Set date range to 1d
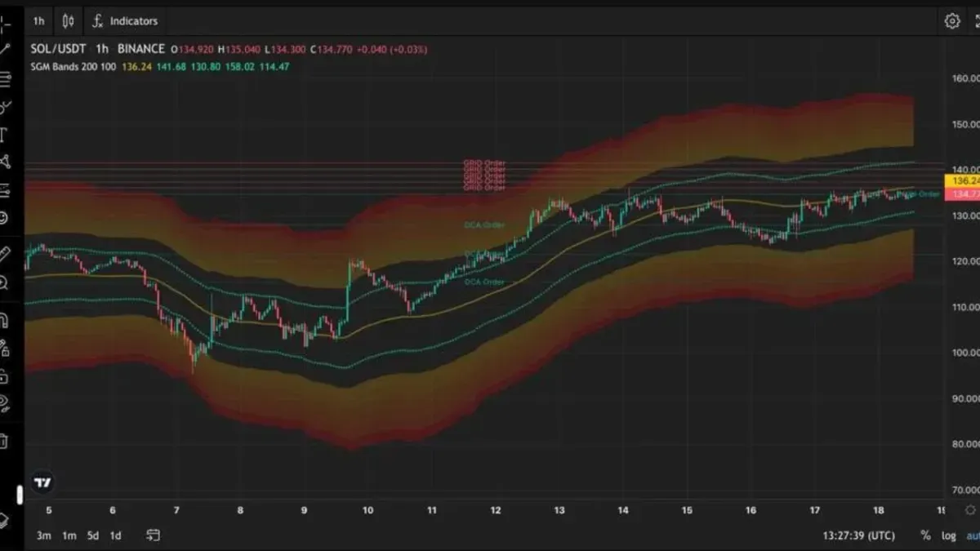Screen dimensions: 980x551 pos(116,535)
